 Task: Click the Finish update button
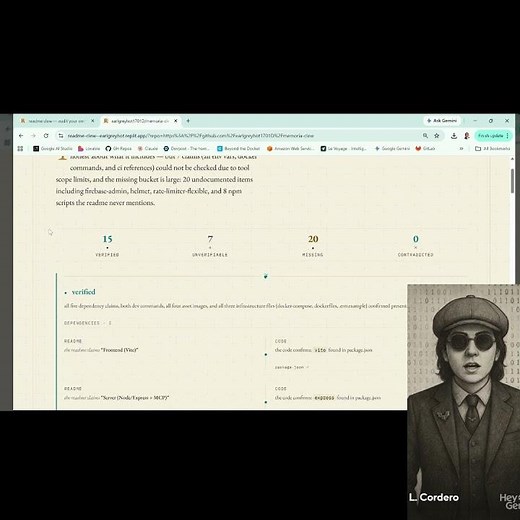tap(493, 136)
